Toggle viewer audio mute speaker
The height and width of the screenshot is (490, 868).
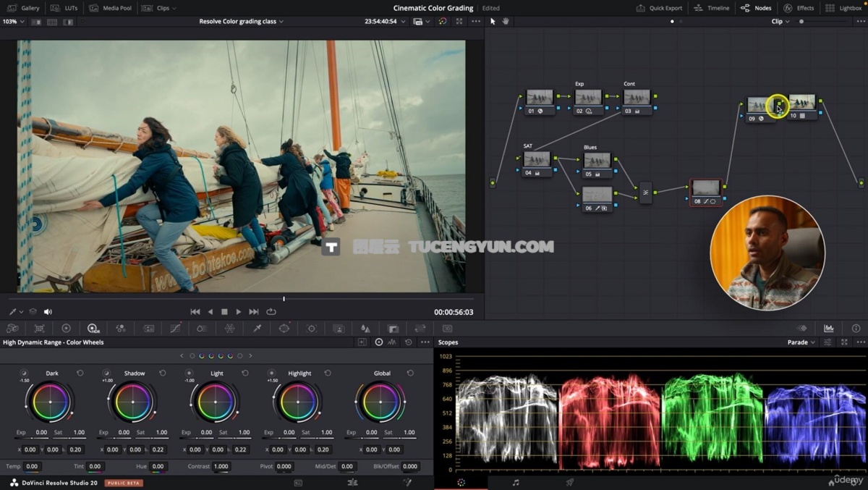[48, 312]
